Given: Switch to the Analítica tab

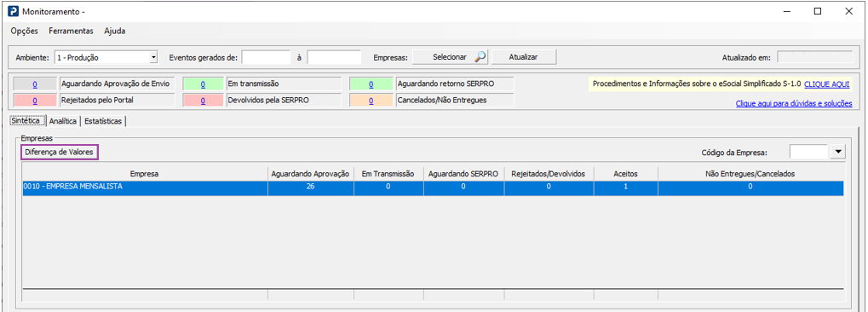Looking at the screenshot, I should pos(62,121).
